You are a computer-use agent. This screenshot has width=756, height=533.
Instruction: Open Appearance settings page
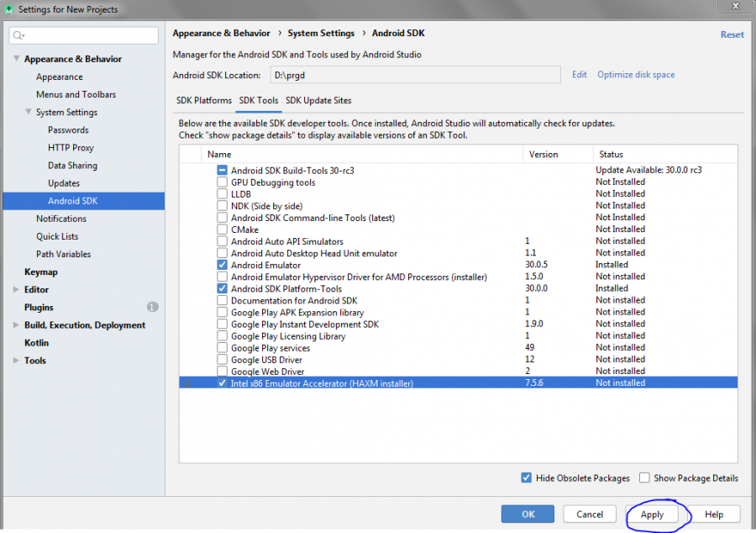(x=60, y=77)
